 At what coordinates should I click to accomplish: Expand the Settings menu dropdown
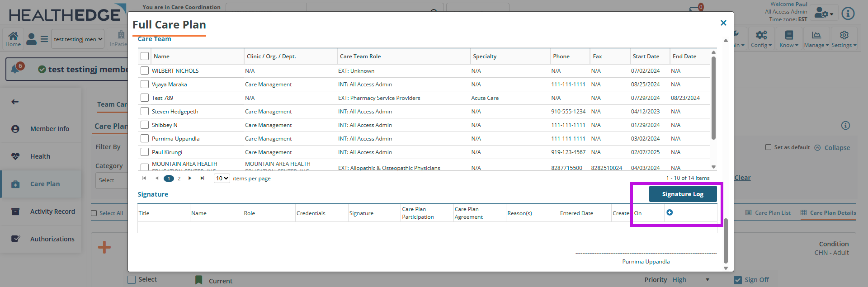coord(844,39)
